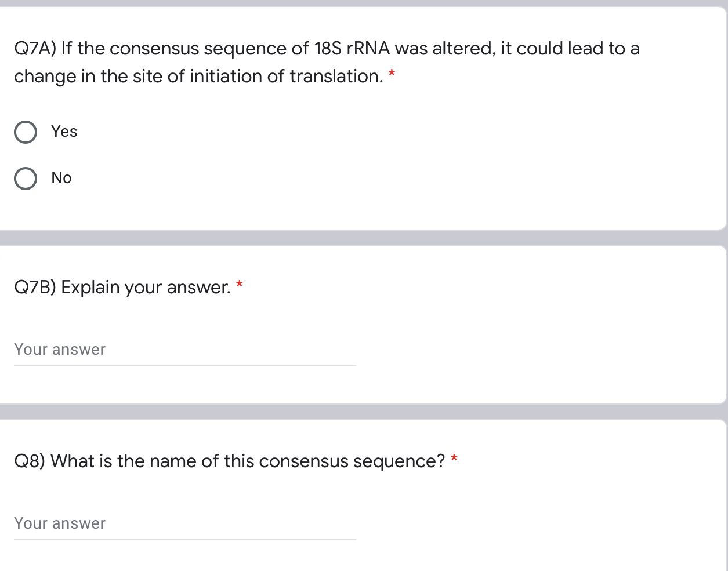728x571 pixels.
Task: Choose Yes for the 18S rRNA question
Action: click(26, 132)
